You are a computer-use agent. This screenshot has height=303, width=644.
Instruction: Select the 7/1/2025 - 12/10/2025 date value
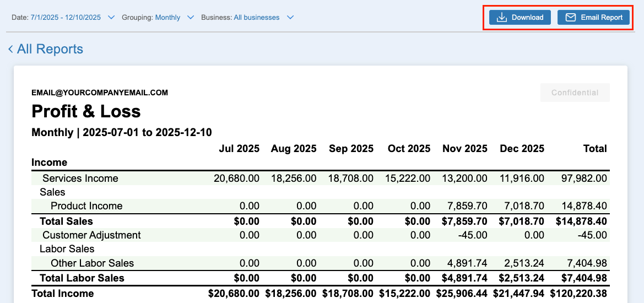pyautogui.click(x=66, y=18)
